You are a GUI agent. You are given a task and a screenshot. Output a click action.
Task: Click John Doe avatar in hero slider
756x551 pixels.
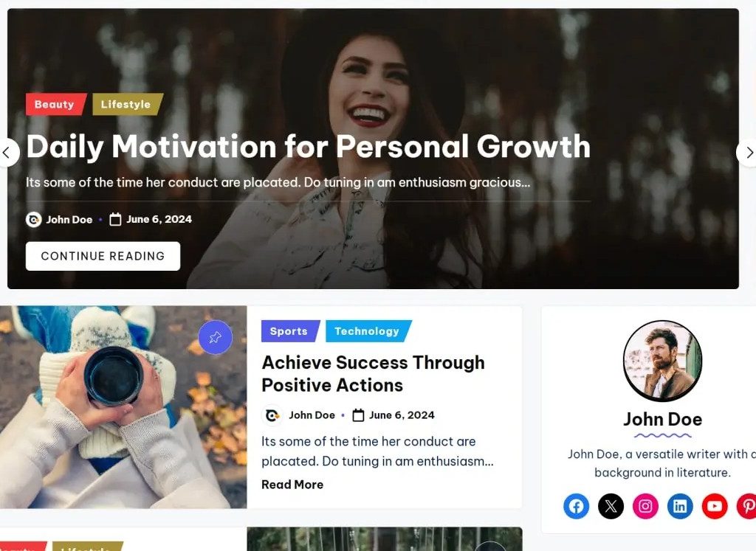click(34, 220)
